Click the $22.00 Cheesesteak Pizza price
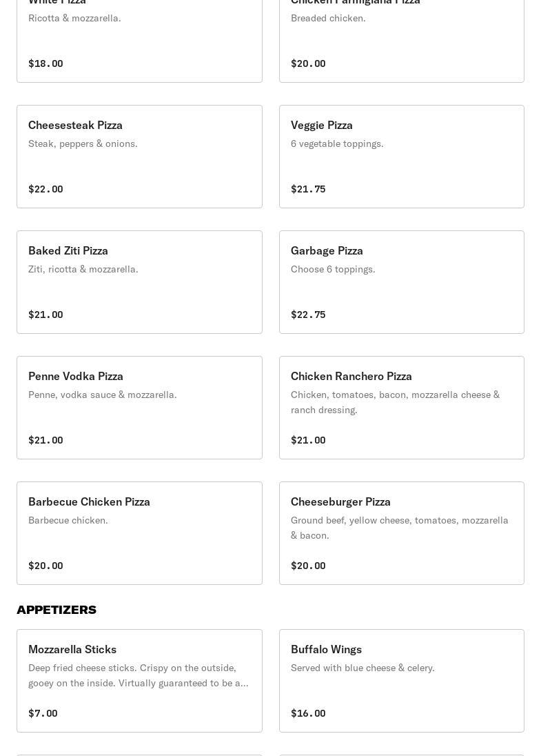The width and height of the screenshot is (541, 756). (45, 189)
